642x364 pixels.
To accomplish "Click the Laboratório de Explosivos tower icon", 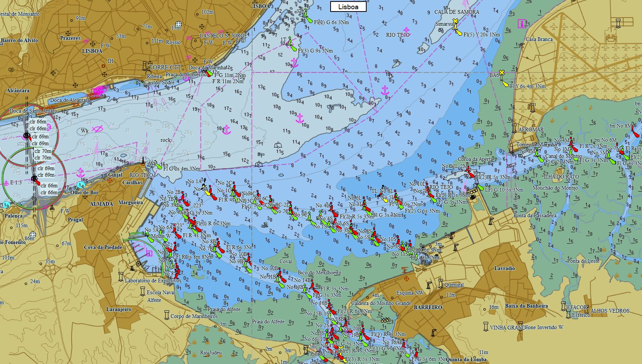I will click(121, 276).
